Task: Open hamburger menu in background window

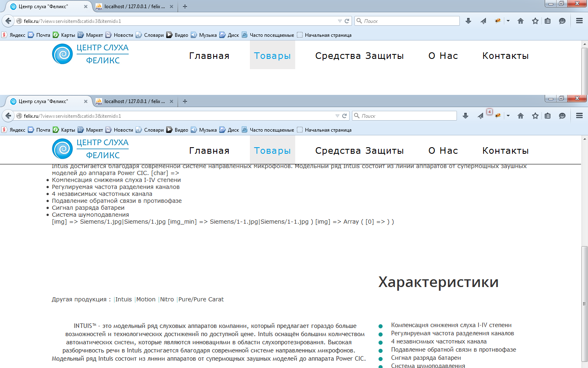Action: point(579,21)
